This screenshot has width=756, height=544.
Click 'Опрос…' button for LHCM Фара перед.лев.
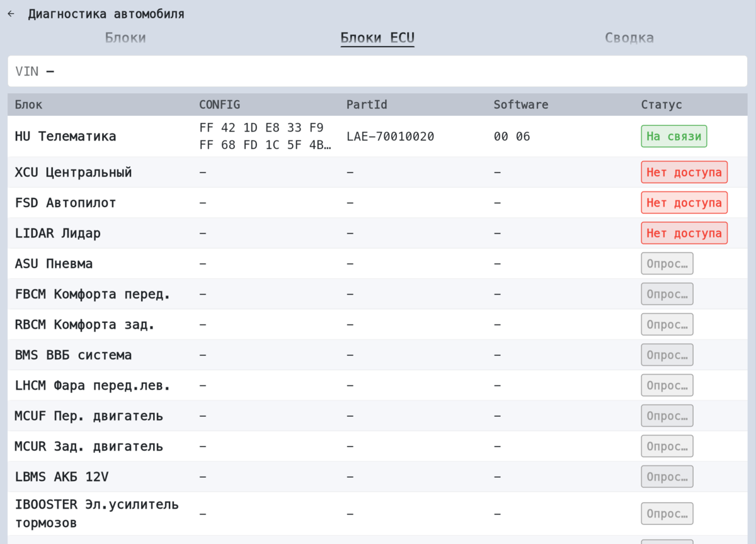[x=667, y=385]
